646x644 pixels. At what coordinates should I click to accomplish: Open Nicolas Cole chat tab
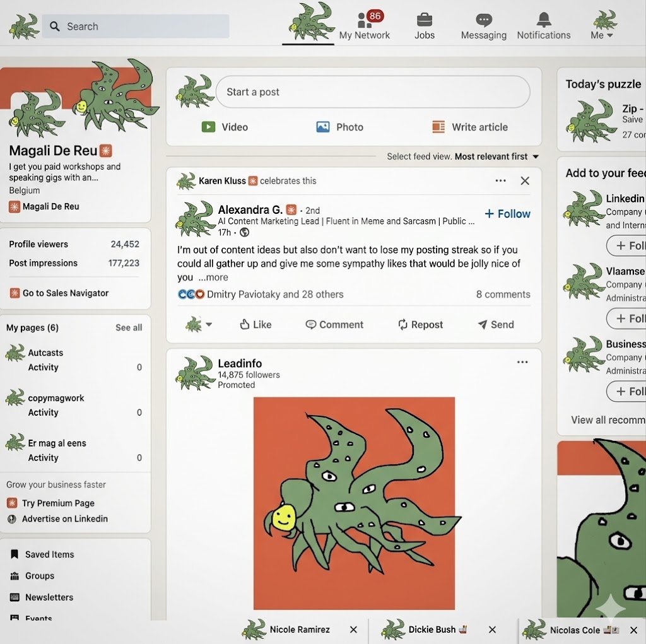click(575, 630)
